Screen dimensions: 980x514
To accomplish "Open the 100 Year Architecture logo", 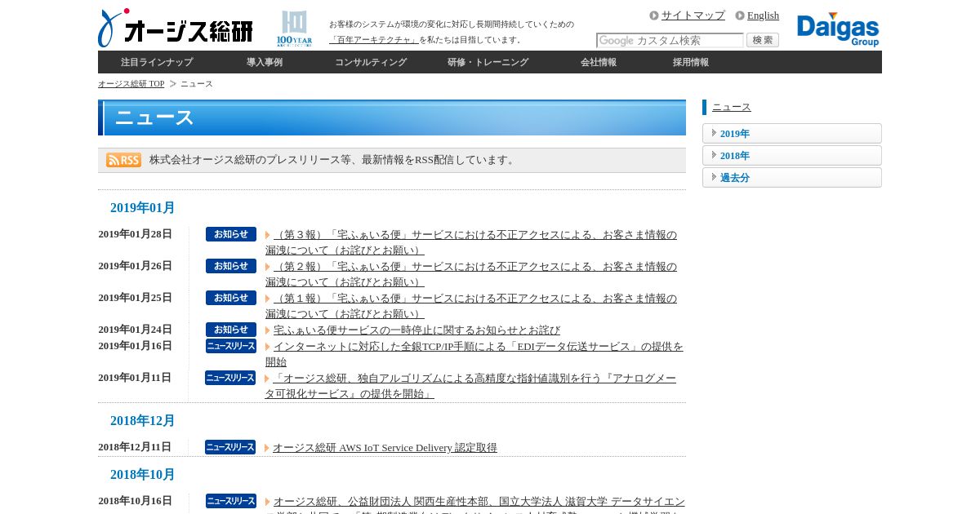I will tap(294, 29).
